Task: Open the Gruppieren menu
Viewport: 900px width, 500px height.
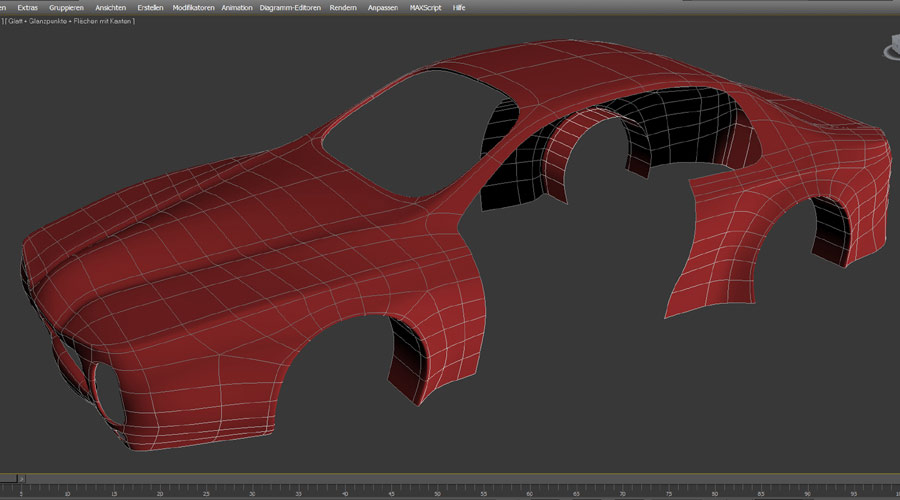Action: pos(66,7)
